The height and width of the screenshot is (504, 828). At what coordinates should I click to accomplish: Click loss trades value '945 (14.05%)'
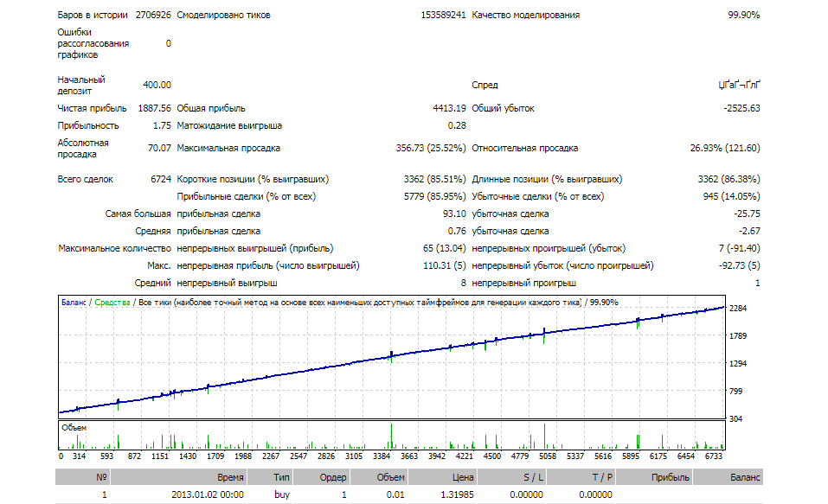[x=731, y=196]
